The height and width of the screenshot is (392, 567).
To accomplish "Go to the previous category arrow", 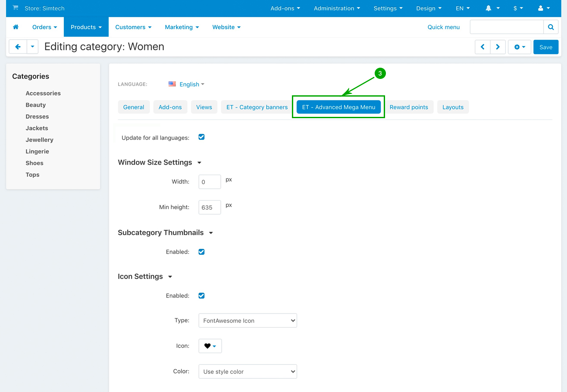I will click(482, 47).
